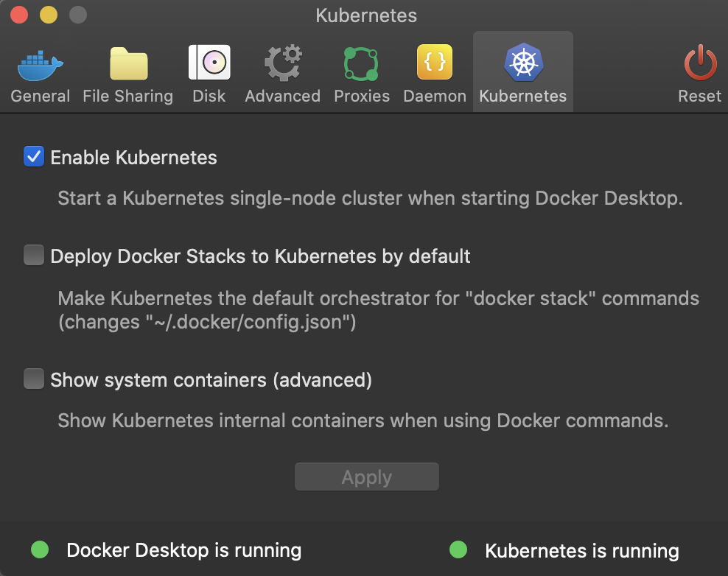Click the "Kubernetes is running" status text
This screenshot has height=576, width=728.
pos(582,551)
